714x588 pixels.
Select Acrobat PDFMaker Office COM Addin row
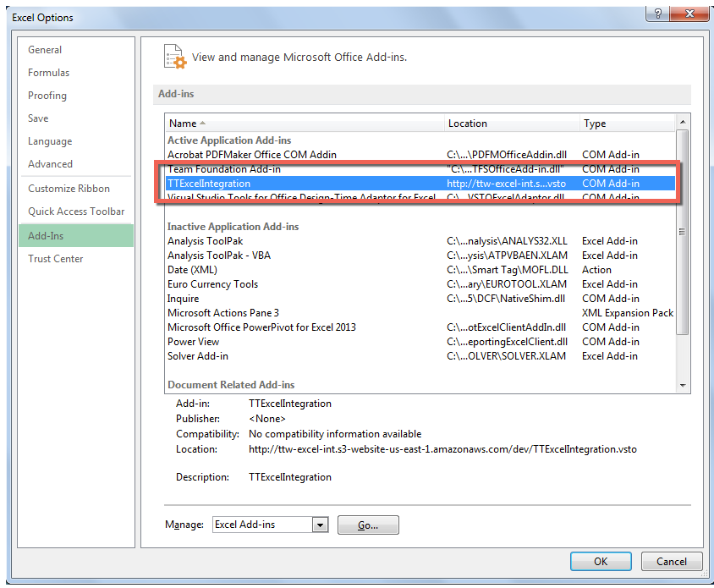[420, 154]
